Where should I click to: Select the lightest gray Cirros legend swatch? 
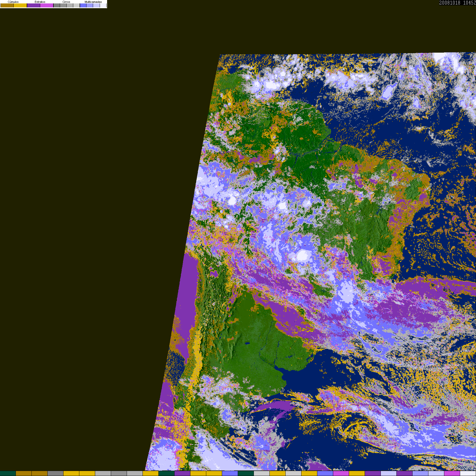(76, 5)
